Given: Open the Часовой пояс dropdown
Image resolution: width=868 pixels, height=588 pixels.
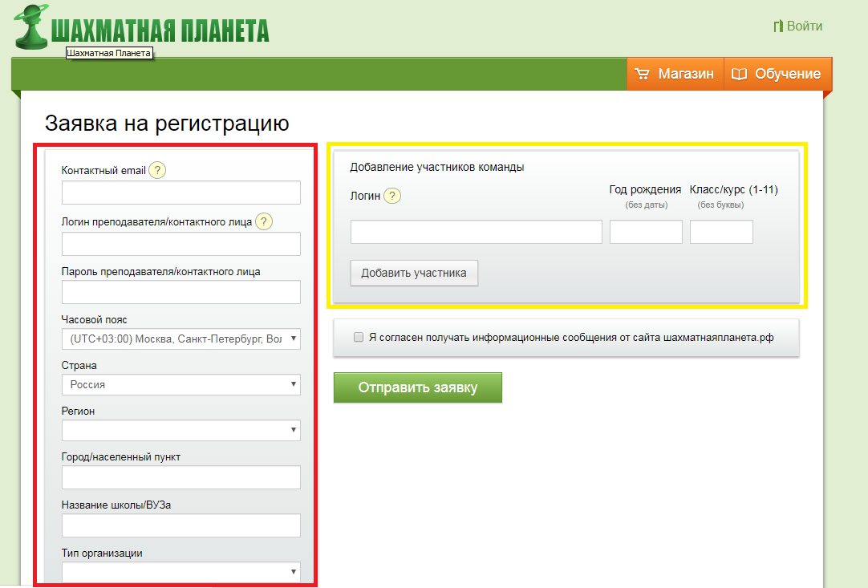Looking at the screenshot, I should coord(180,339).
